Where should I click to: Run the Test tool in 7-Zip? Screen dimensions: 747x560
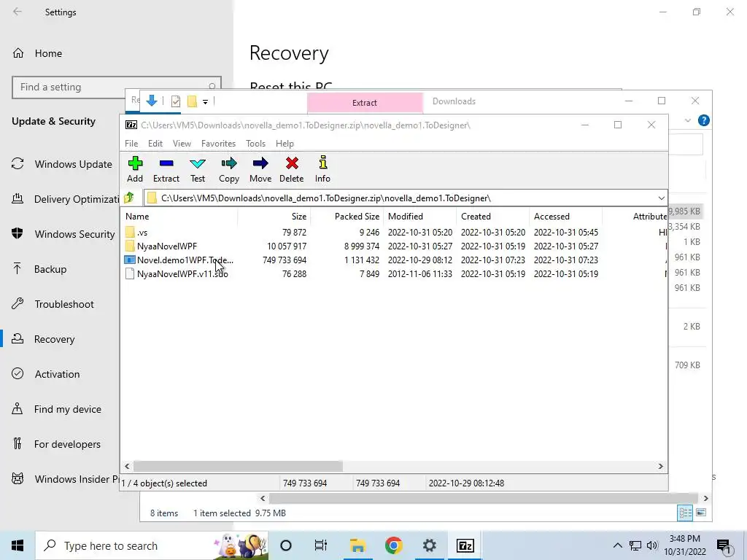pos(198,169)
